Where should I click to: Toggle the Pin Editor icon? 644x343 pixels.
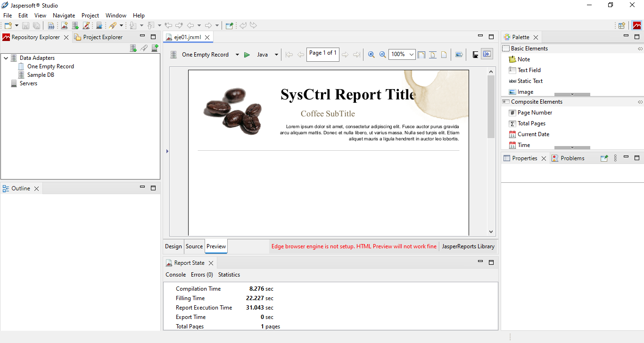click(x=230, y=25)
